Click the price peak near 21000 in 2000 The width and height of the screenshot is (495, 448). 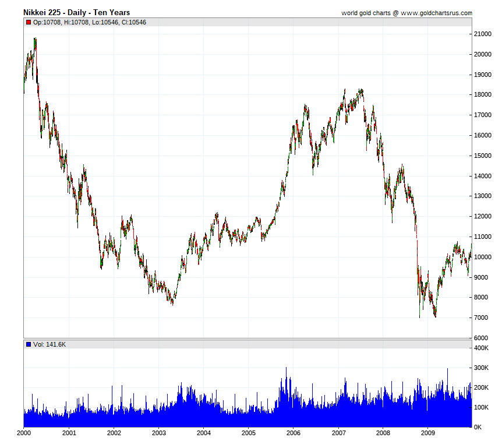pos(36,39)
